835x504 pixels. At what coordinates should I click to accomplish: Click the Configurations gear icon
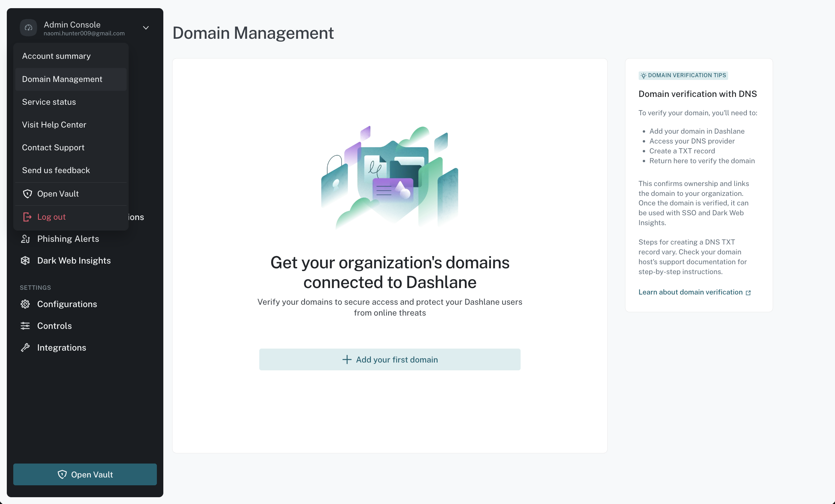[26, 304]
